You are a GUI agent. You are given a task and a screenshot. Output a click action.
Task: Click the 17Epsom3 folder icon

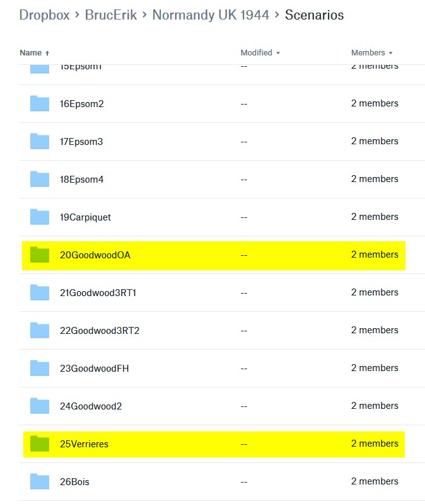point(39,142)
